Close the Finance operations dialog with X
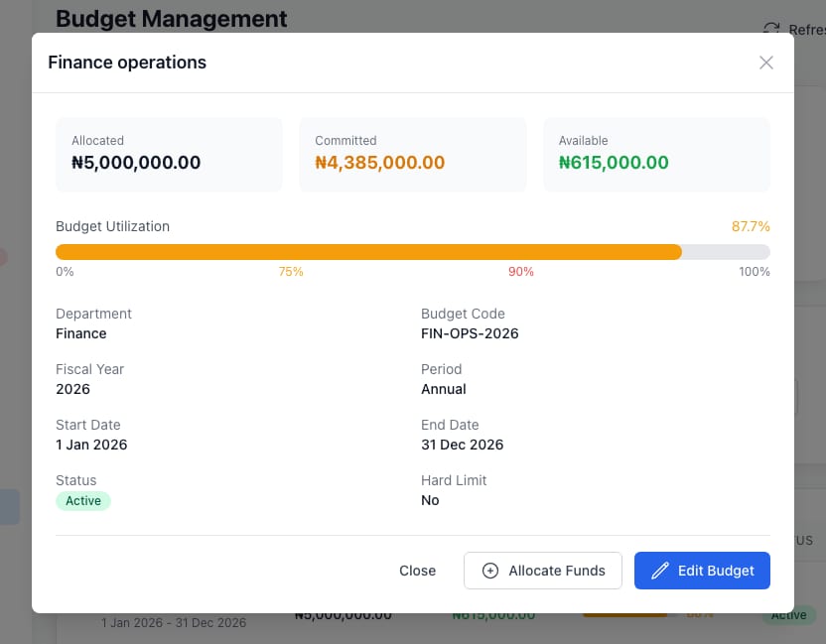Screen dimensions: 826x644 766,63
